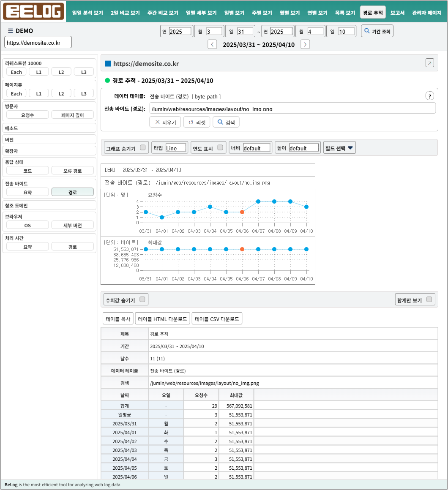Open 보고서 tab

397,13
